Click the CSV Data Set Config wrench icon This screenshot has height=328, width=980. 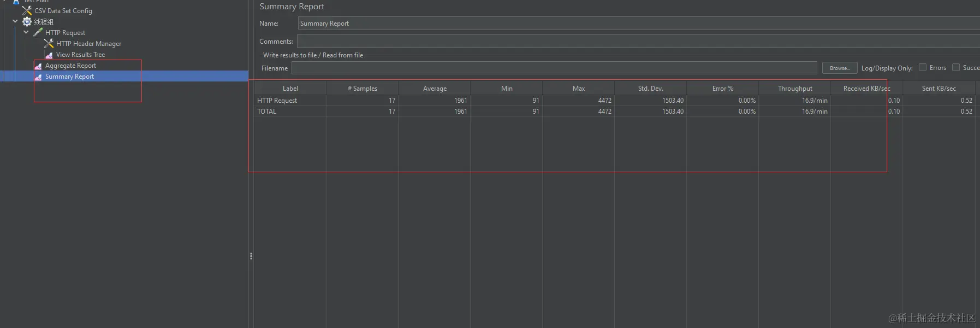[x=27, y=10]
